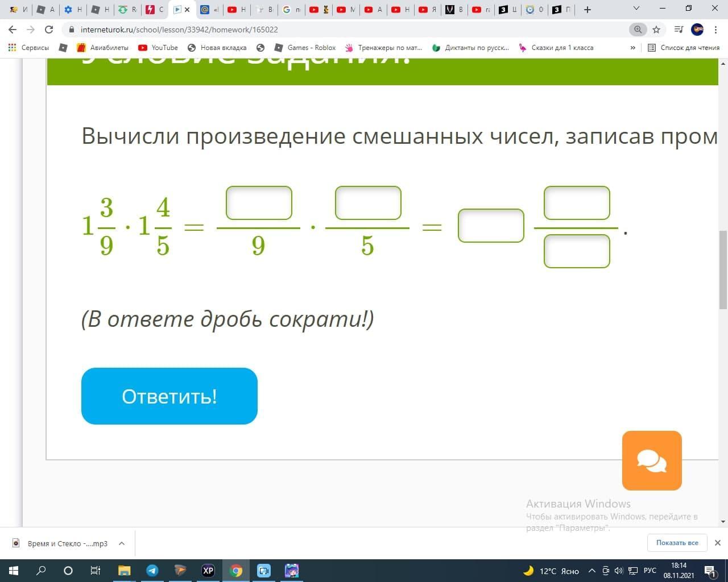Open the Диктанты по русск... bookmark
Viewport: 728px width, 582px height.
tap(471, 48)
